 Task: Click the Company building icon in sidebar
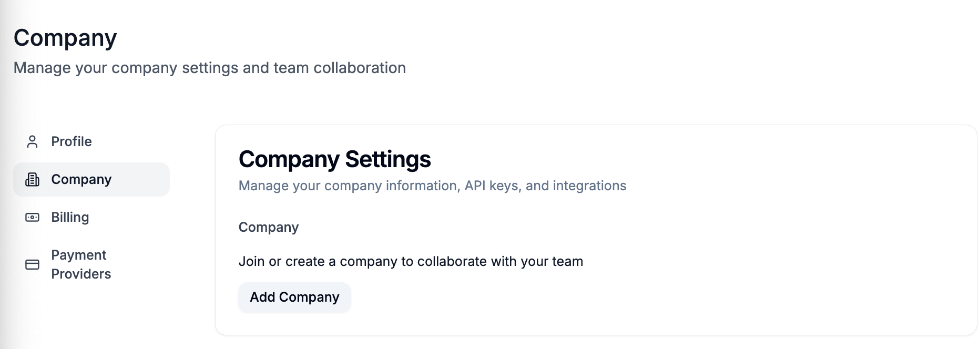tap(32, 180)
